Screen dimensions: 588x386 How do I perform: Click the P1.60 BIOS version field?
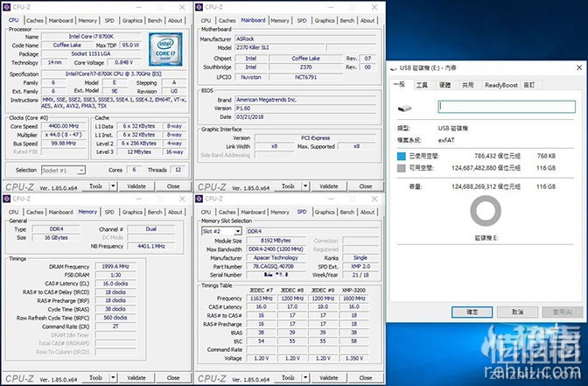305,109
